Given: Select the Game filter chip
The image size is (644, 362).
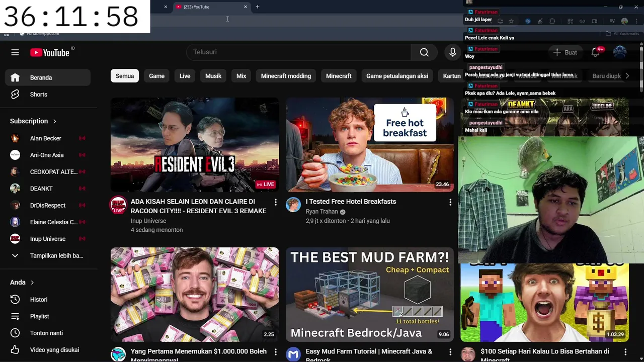Looking at the screenshot, I should pyautogui.click(x=156, y=76).
